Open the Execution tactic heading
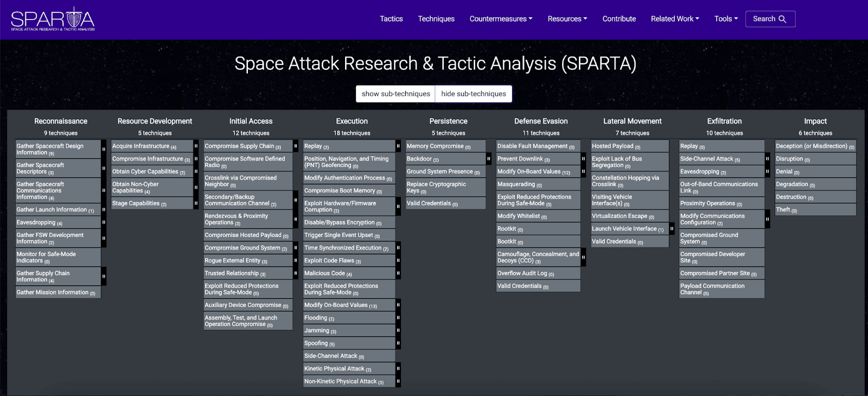868x396 pixels. tap(352, 121)
